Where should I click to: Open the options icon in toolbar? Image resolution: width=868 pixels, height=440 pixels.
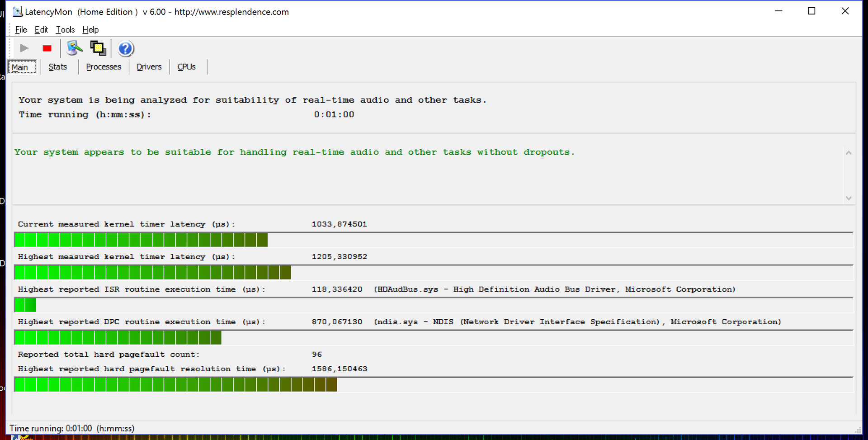[x=75, y=48]
